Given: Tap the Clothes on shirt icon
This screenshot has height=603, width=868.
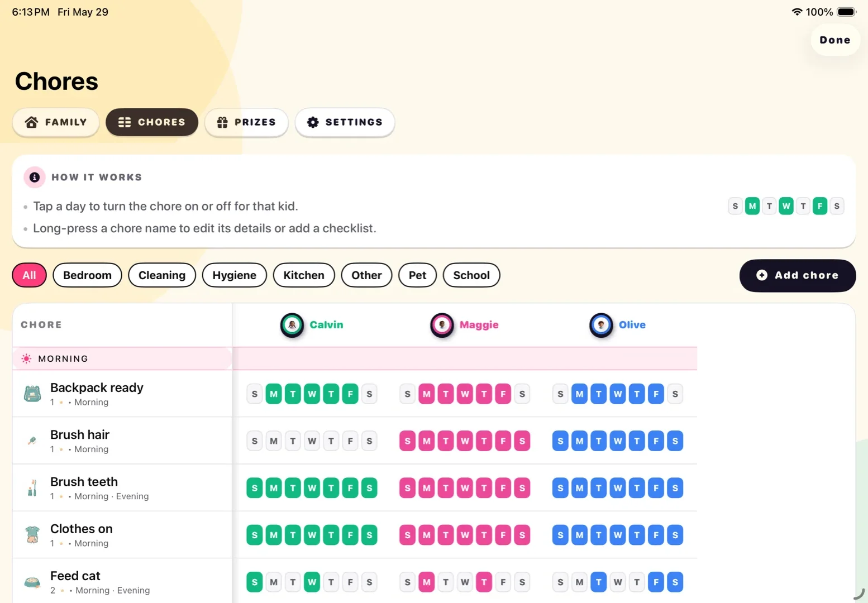Looking at the screenshot, I should (x=32, y=535).
